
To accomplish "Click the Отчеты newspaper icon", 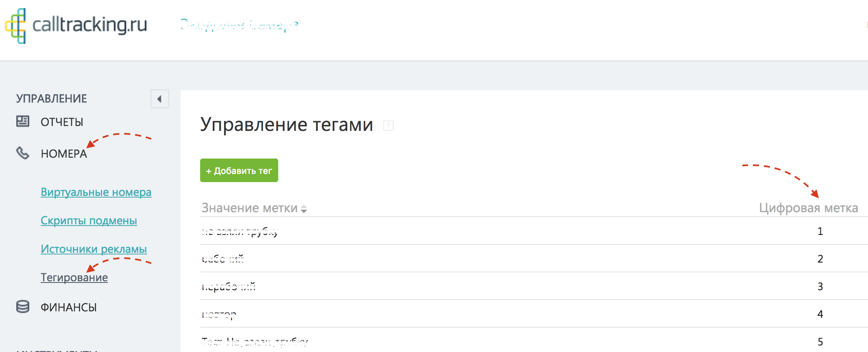I will (23, 121).
